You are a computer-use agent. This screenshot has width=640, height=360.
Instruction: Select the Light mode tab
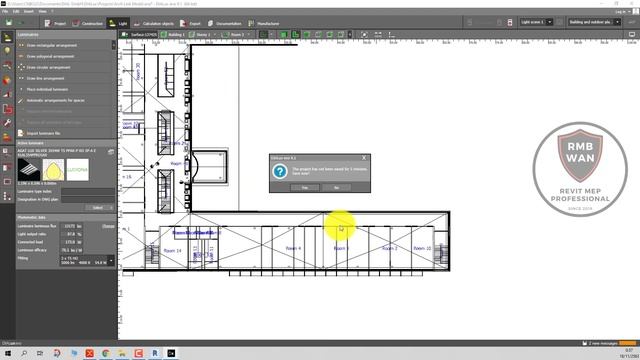[x=118, y=23]
